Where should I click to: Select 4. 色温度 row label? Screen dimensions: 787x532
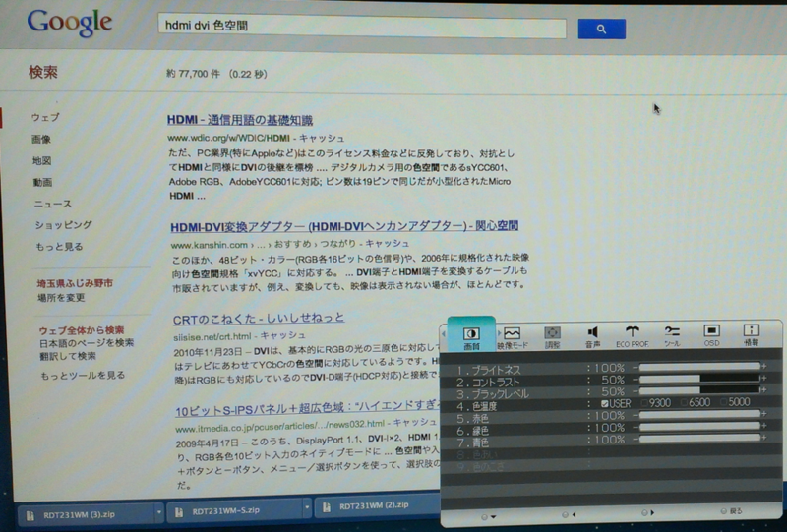click(477, 406)
